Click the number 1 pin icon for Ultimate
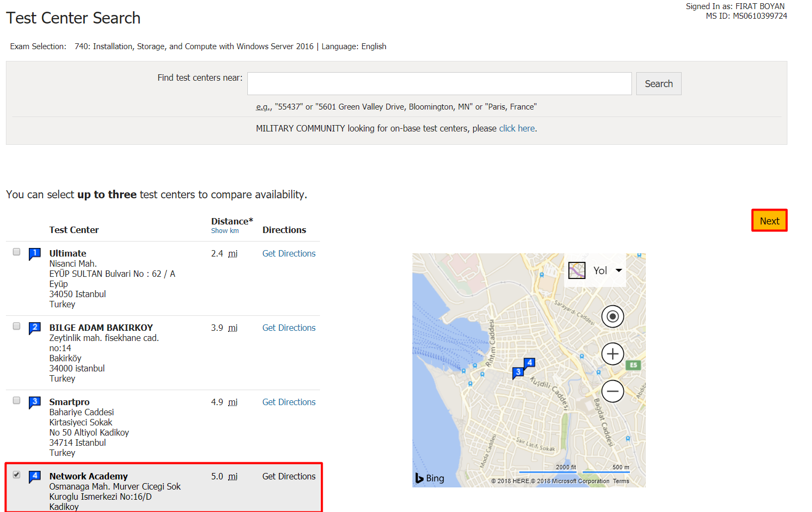 (x=35, y=253)
